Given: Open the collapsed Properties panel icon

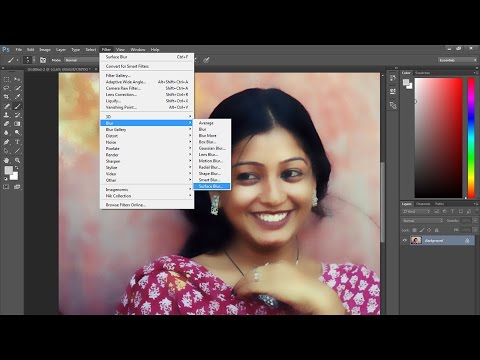Looking at the screenshot, I should coord(393,91).
